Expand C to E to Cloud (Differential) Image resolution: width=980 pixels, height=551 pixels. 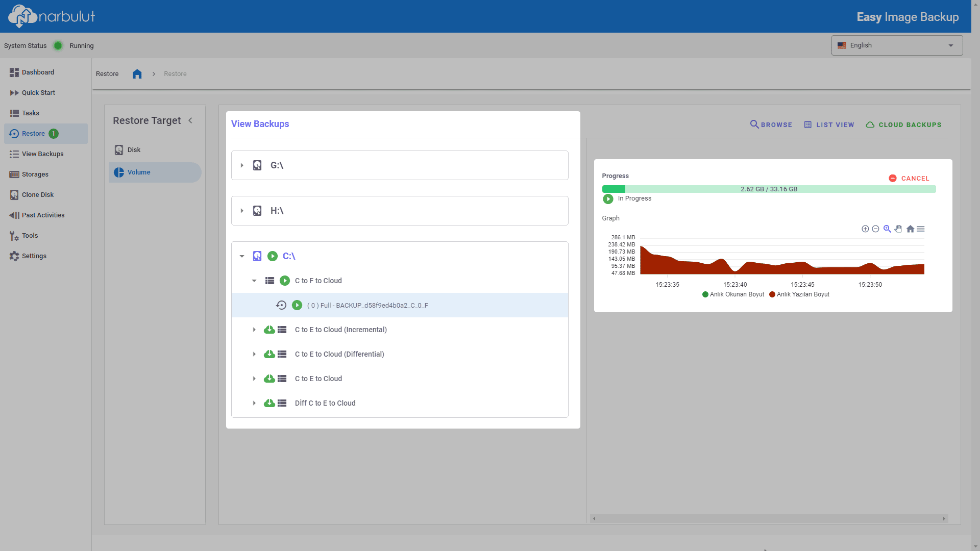pos(254,354)
